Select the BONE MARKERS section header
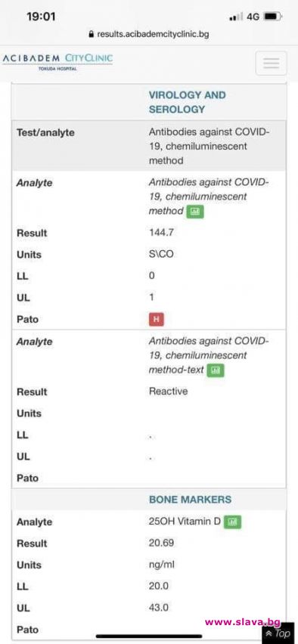This screenshot has width=298, height=644. [x=190, y=500]
